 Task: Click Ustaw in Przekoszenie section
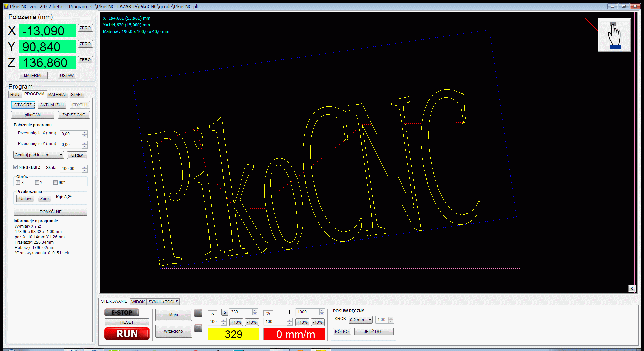click(25, 199)
